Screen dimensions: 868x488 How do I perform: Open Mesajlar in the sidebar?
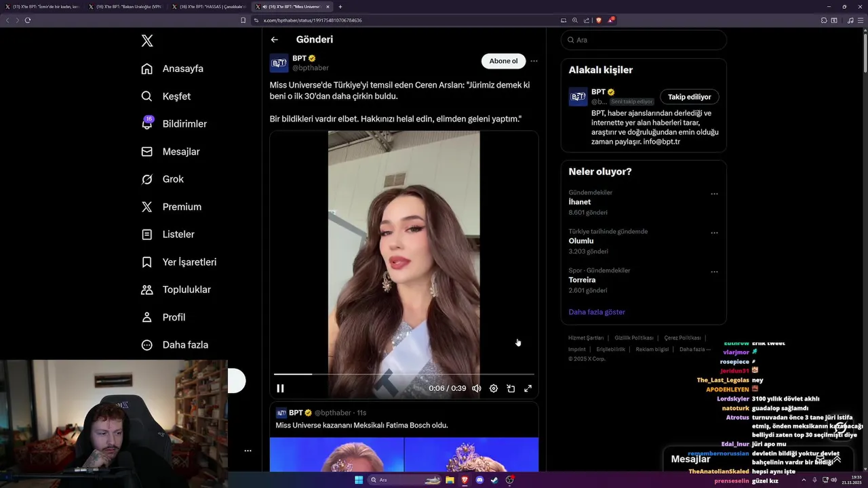pos(170,152)
